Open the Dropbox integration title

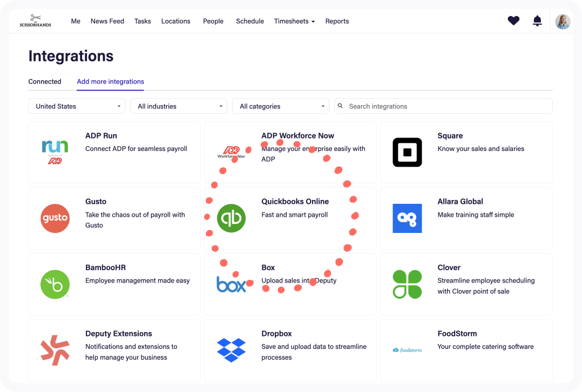[x=276, y=333]
